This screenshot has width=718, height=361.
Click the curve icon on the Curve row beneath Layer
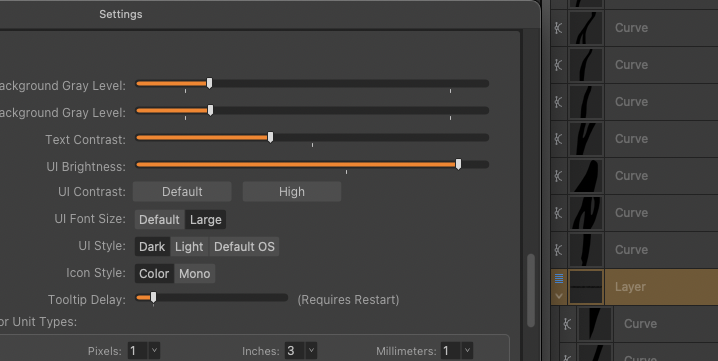point(567,324)
